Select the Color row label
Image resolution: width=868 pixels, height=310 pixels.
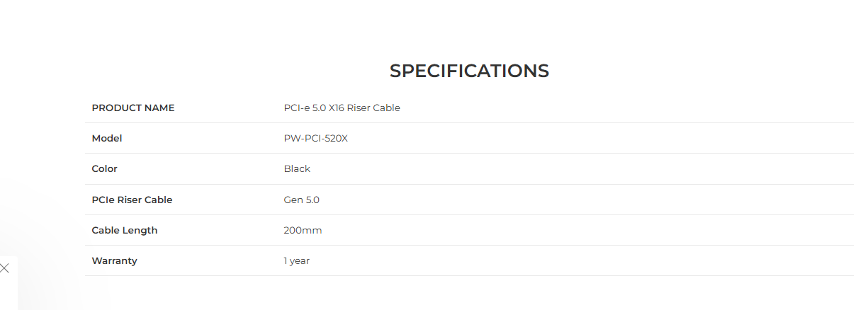coord(105,168)
